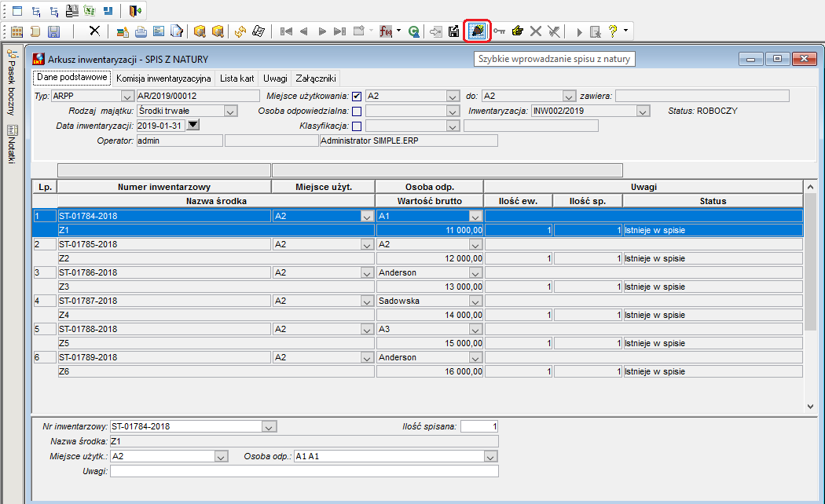This screenshot has height=504, width=825.
Task: Click the fx formula icon
Action: click(x=386, y=31)
